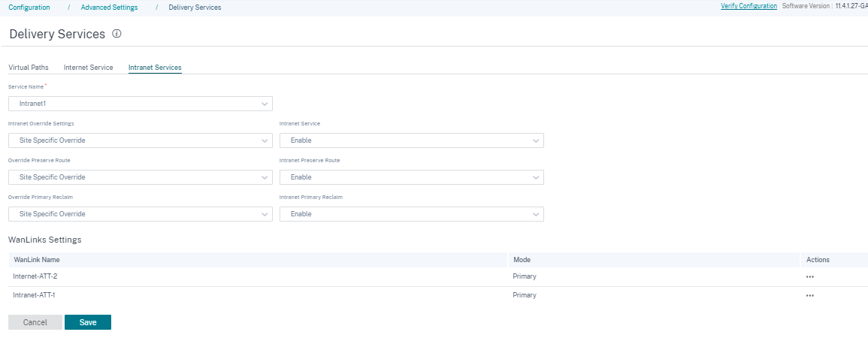Image resolution: width=868 pixels, height=341 pixels.
Task: Open actions menu for Intranet-ATT-1 row
Action: pos(810,296)
